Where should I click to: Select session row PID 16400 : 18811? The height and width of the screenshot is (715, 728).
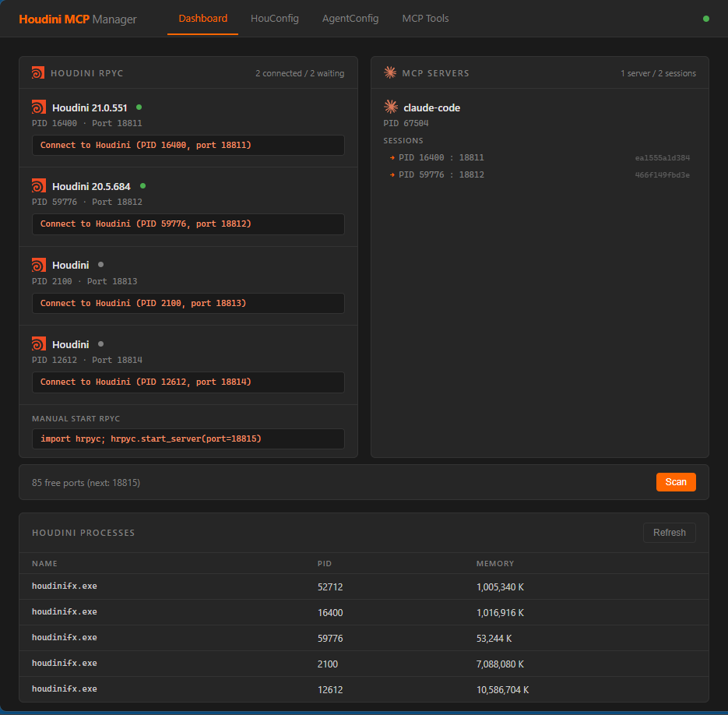[540, 157]
